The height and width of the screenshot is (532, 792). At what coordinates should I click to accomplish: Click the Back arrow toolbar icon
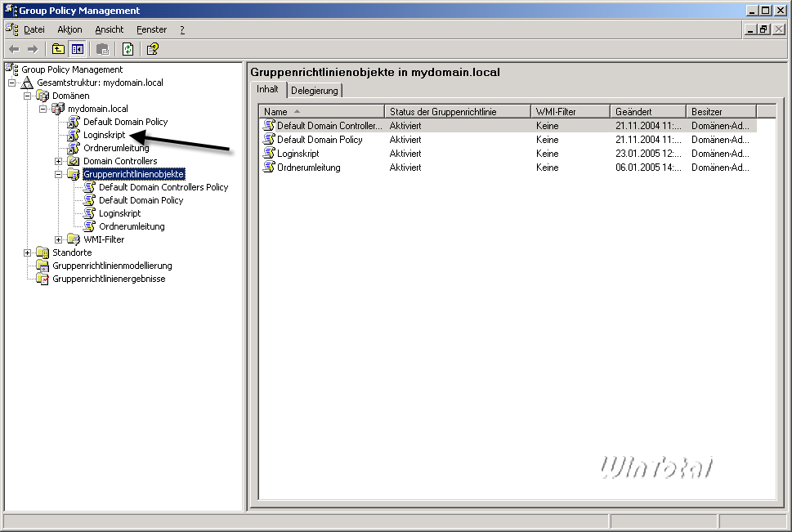(14, 49)
